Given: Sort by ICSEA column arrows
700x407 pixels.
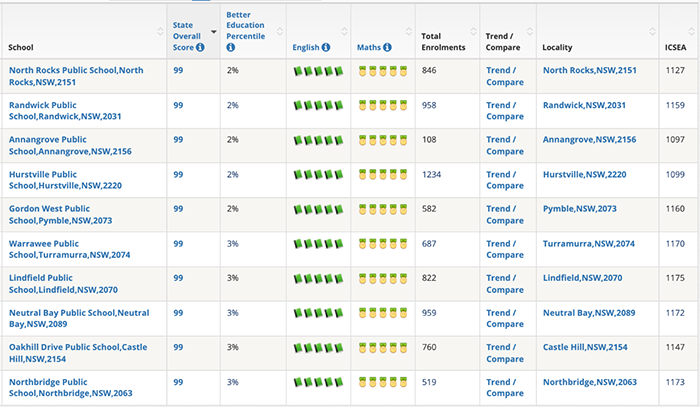Looking at the screenshot, I should pos(692,32).
